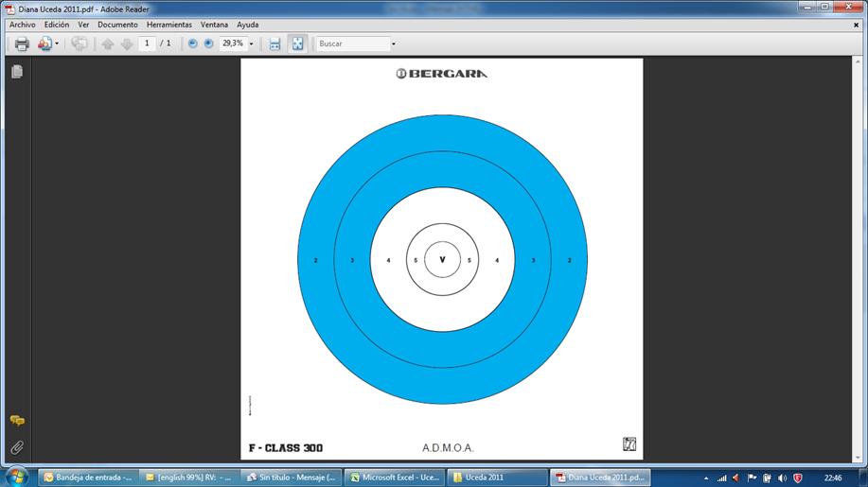Toggle fit one full page view
This screenshot has height=487, width=868.
coord(297,43)
